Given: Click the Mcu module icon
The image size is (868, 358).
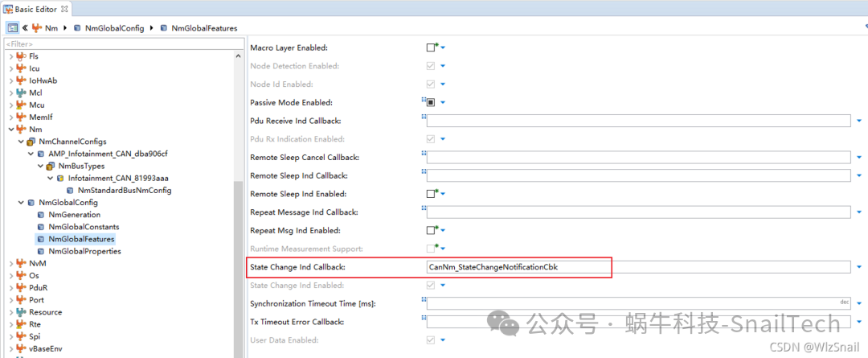Looking at the screenshot, I should pos(21,105).
